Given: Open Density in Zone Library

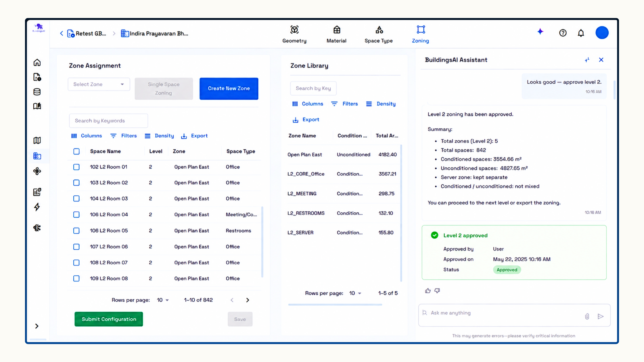Looking at the screenshot, I should click(x=381, y=104).
